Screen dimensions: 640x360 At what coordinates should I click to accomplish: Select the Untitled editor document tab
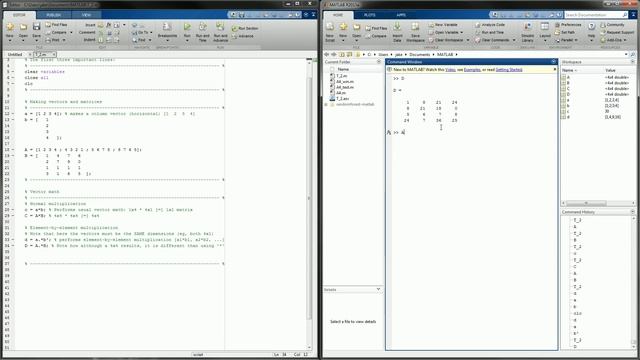pos(15,54)
